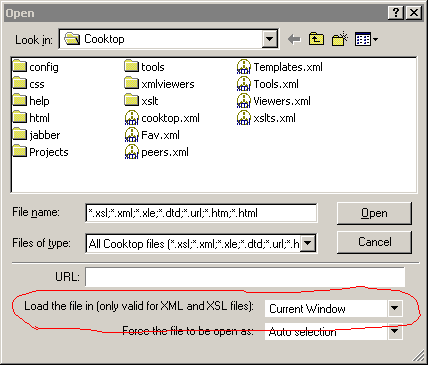Focus the File name input field

pos(201,213)
